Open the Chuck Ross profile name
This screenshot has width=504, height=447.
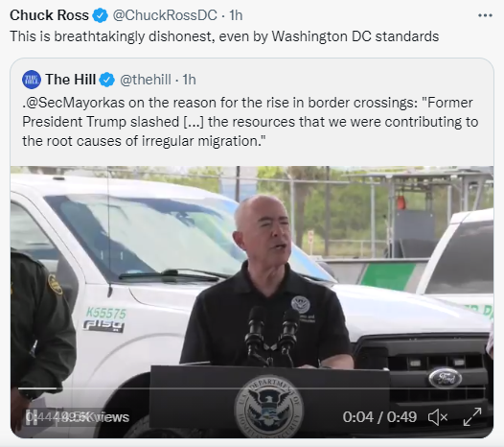pyautogui.click(x=49, y=15)
